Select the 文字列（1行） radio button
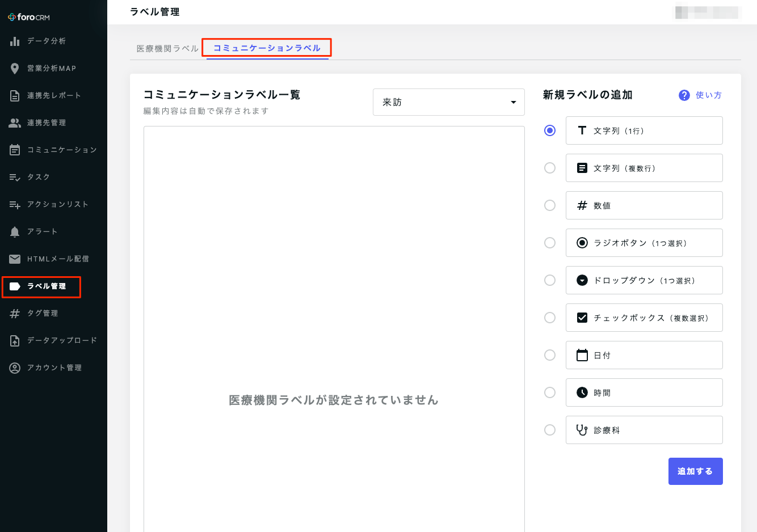The width and height of the screenshot is (757, 532). pyautogui.click(x=550, y=130)
